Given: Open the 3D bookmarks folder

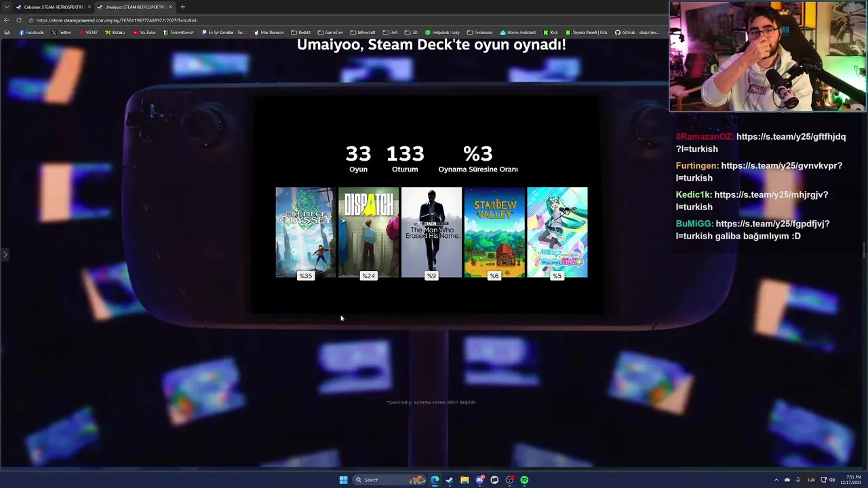Looking at the screenshot, I should point(411,33).
